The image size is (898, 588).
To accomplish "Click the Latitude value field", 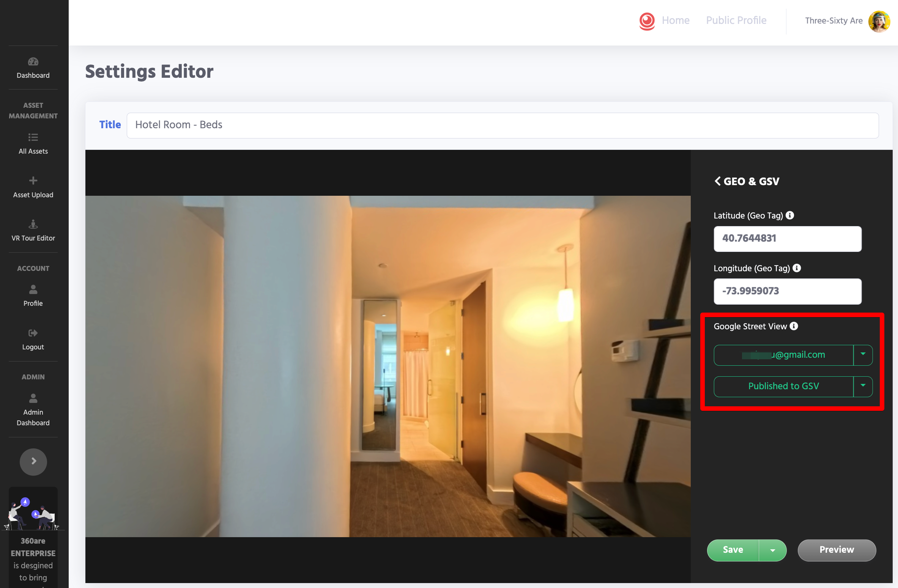I will click(x=788, y=239).
